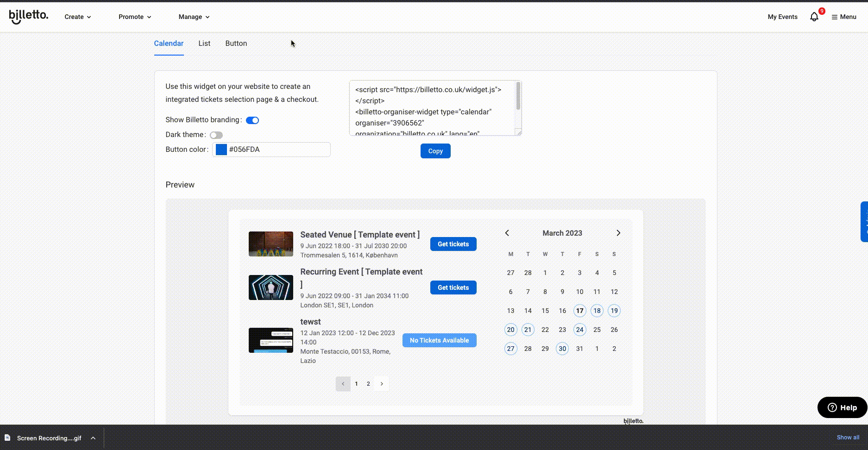Go to previous month in calendar
The width and height of the screenshot is (868, 450).
[x=507, y=233]
